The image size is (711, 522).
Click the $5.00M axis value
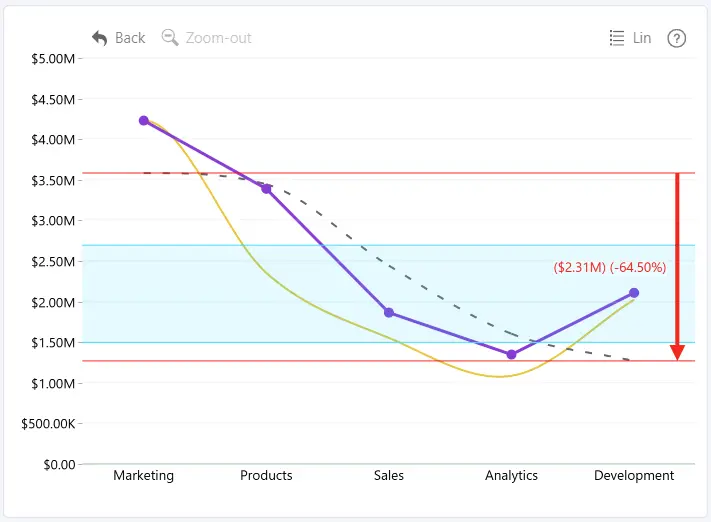pyautogui.click(x=53, y=59)
